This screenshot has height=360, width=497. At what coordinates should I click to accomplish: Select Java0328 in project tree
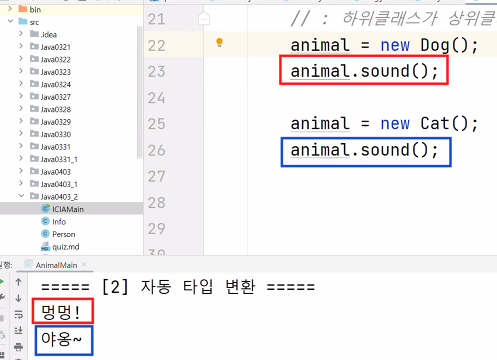pos(56,109)
